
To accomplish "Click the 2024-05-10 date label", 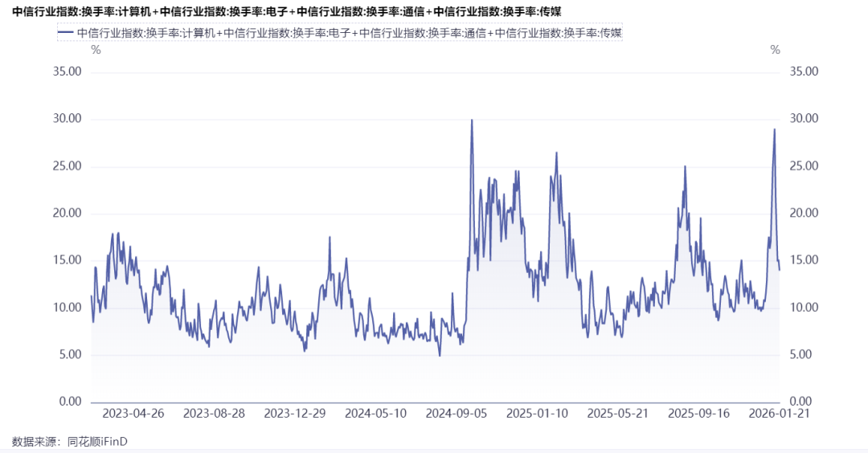I will [376, 413].
